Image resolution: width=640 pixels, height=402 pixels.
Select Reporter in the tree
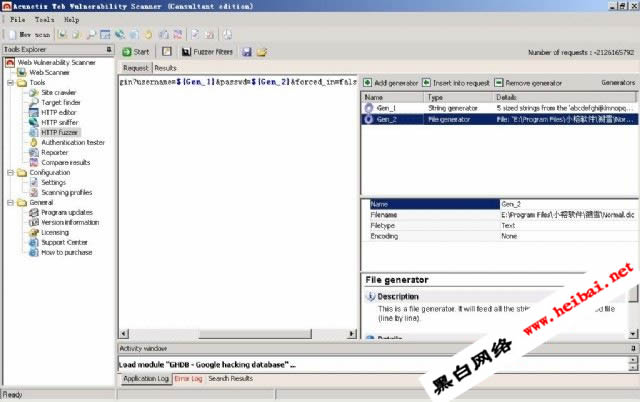pyautogui.click(x=54, y=153)
